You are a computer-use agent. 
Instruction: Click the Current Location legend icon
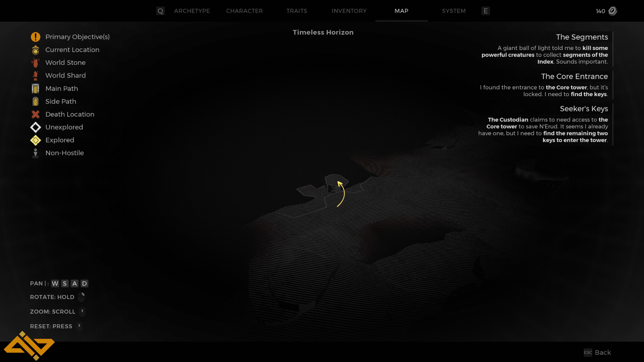tap(35, 50)
